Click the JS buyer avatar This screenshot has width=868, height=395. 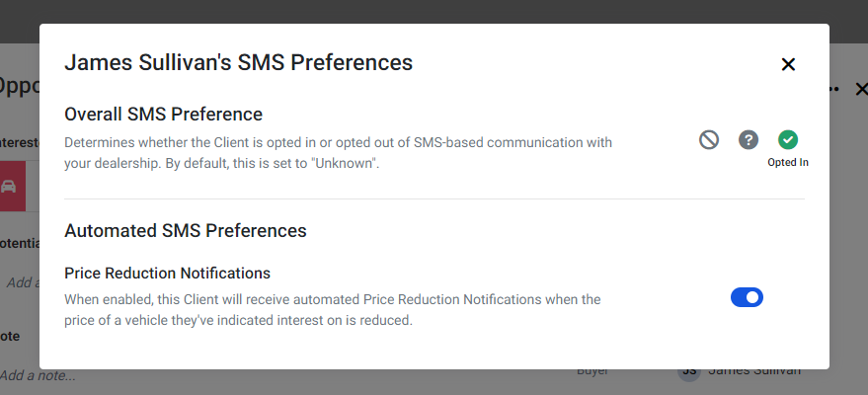(688, 371)
